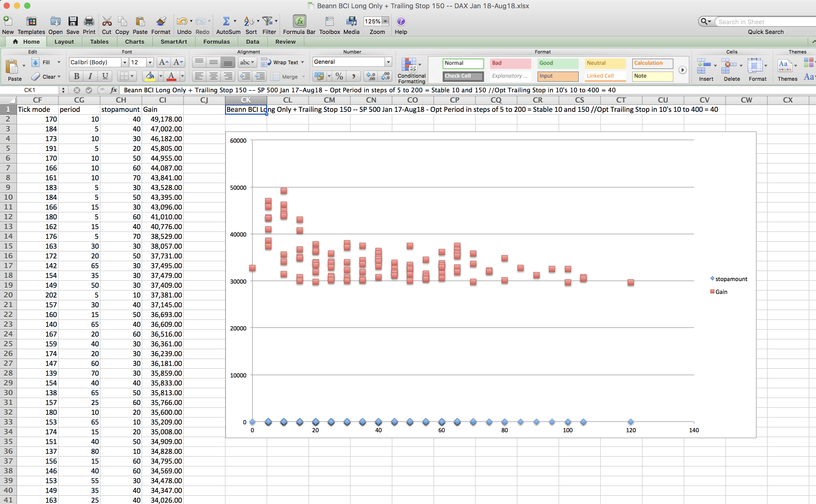
Task: Open the zoom percentage dropdown
Action: click(385, 21)
